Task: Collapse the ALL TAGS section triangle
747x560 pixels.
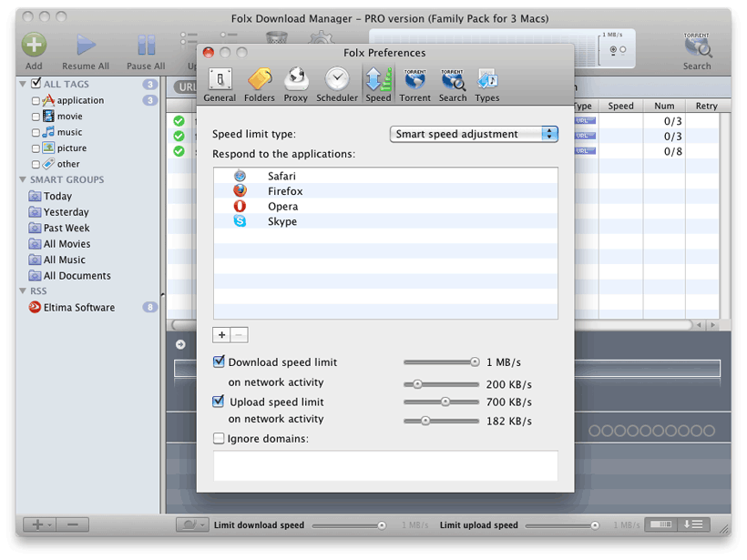Action: coord(23,84)
